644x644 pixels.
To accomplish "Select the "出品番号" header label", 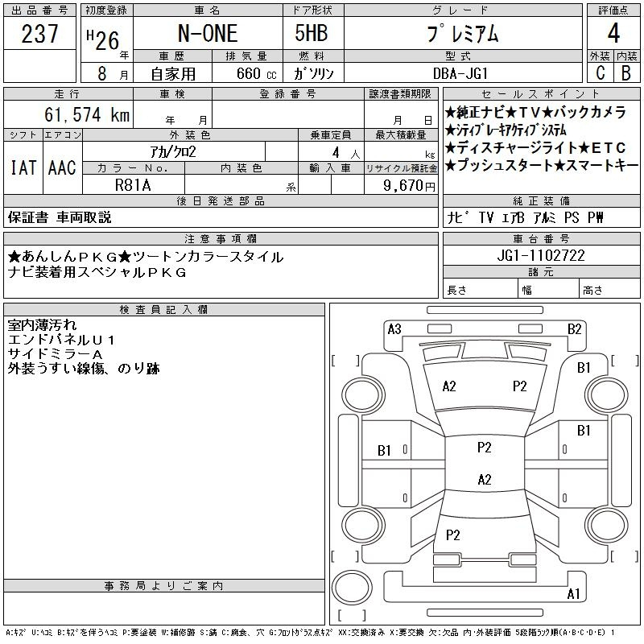I will tap(39, 10).
